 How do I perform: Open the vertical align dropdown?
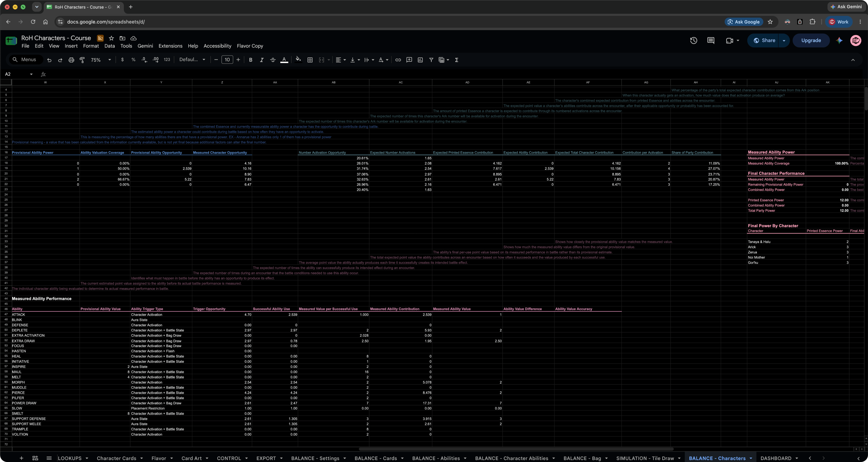coord(355,60)
